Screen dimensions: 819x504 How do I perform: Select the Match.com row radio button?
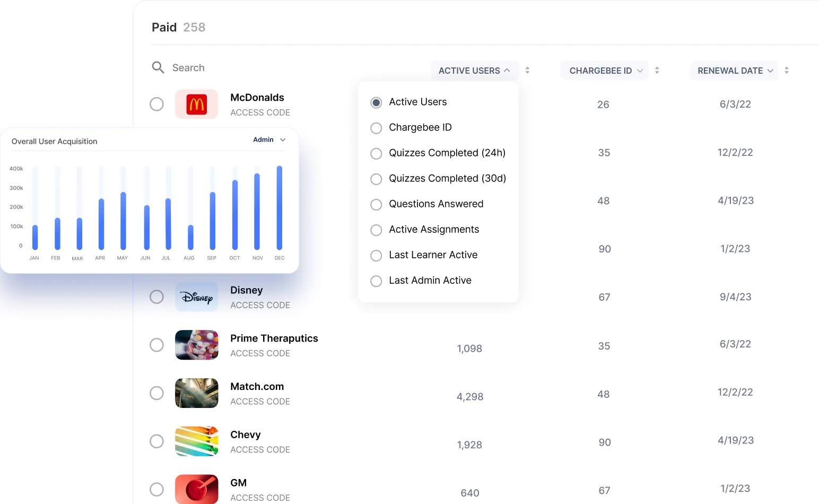[156, 393]
